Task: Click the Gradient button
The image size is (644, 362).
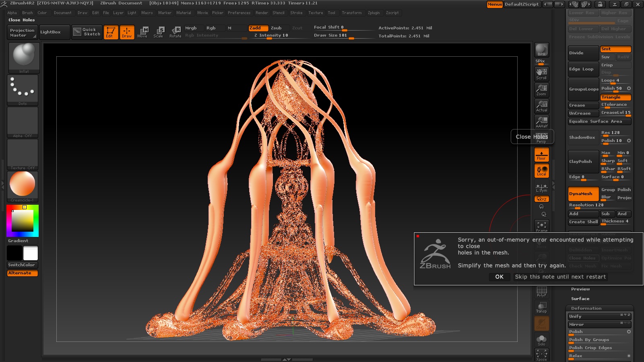Action: (19, 241)
